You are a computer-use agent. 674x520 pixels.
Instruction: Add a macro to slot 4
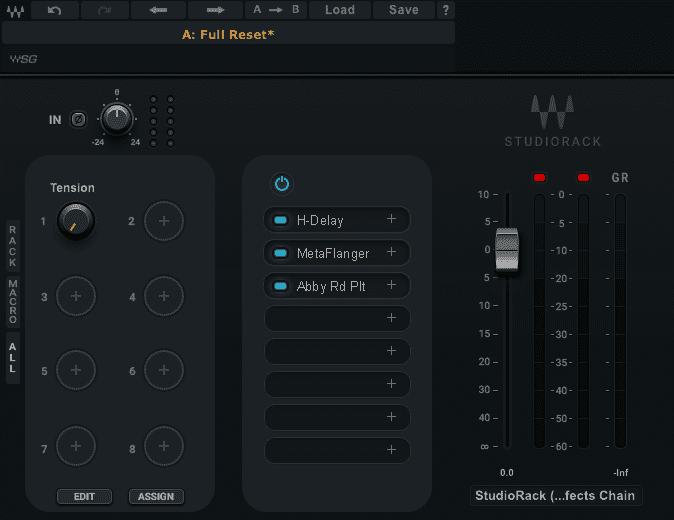tap(164, 296)
